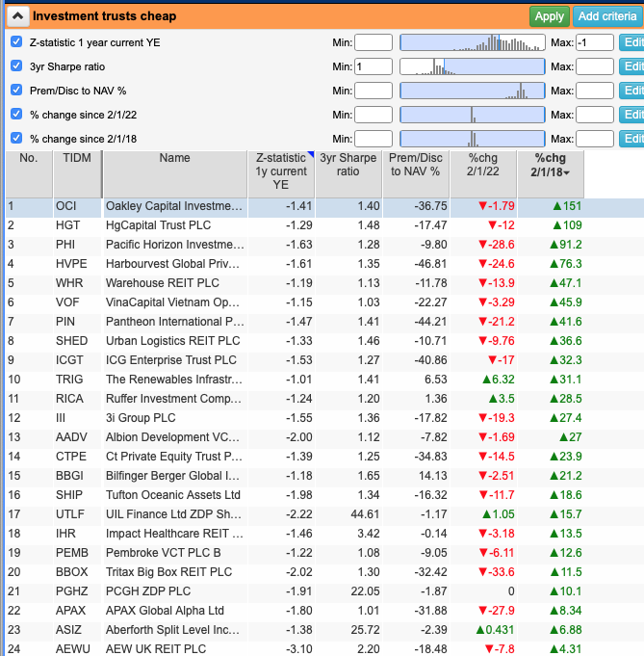Image resolution: width=644 pixels, height=656 pixels.
Task: Click Edit button for % change since 2/1/18
Action: (x=631, y=139)
